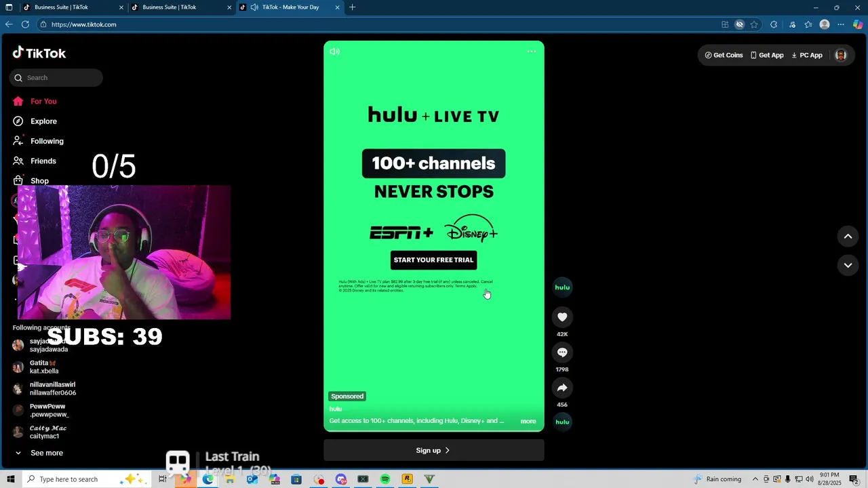Open .pewwpeww_ following account
868x488 pixels.
[42, 411]
